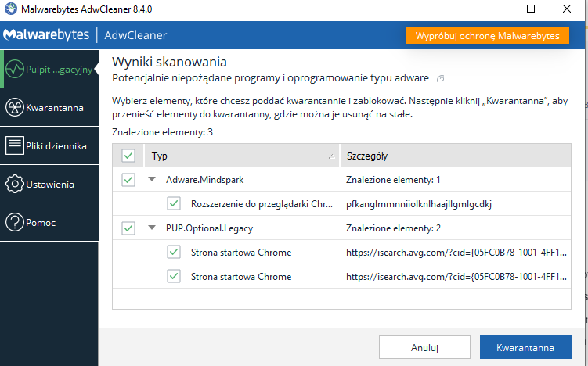Viewport: 588px width, 366px height.
Task: Minimize the AdwCleaner window
Action: [x=496, y=9]
